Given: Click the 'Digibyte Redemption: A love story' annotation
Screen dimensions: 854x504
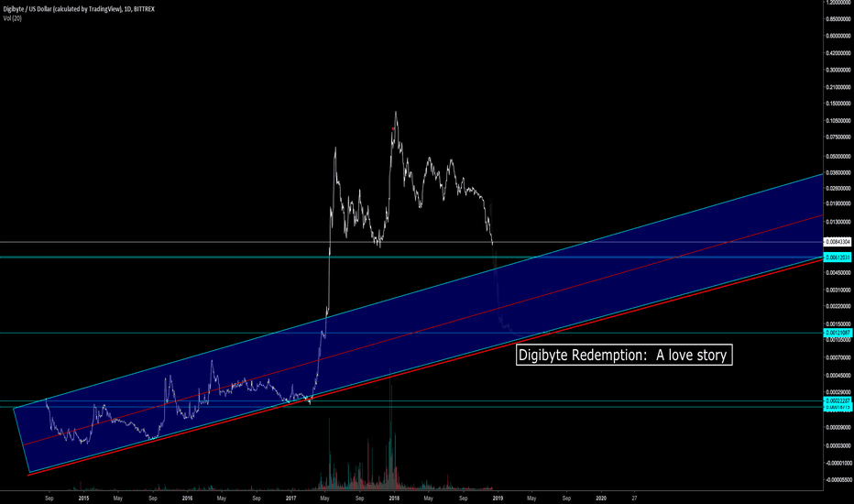Looking at the screenshot, I should click(x=624, y=355).
